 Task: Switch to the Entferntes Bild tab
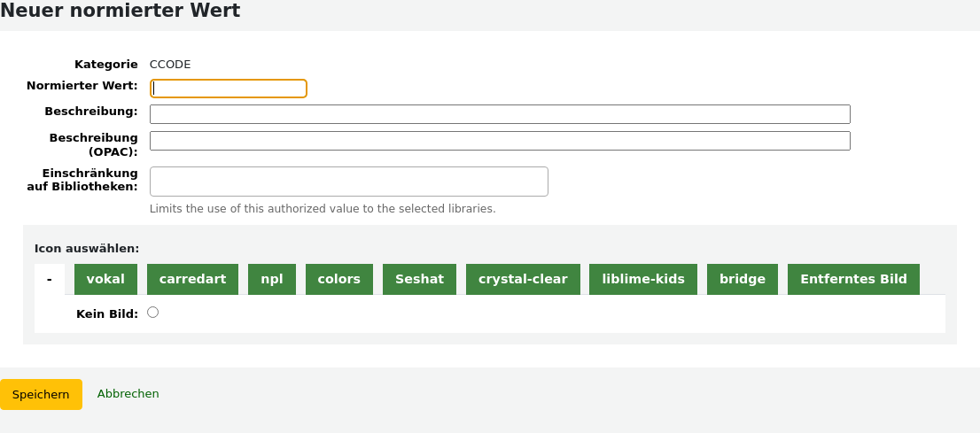coord(853,279)
